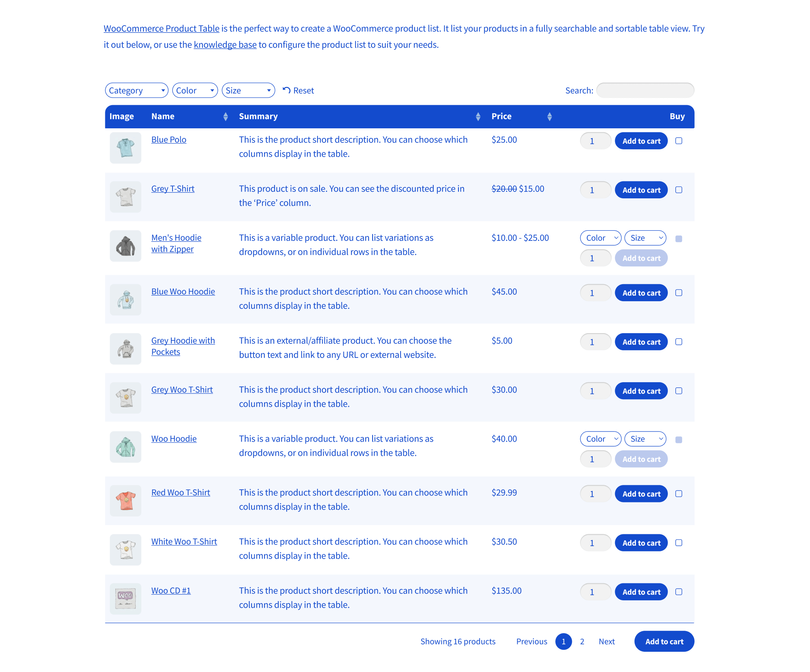Open the Woo CD #1 cover image

[126, 599]
